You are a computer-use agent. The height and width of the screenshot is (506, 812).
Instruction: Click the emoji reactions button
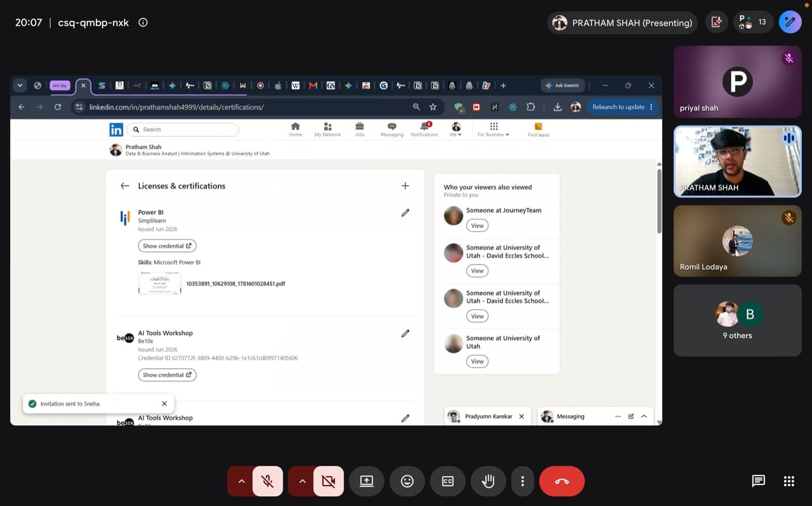click(x=407, y=481)
